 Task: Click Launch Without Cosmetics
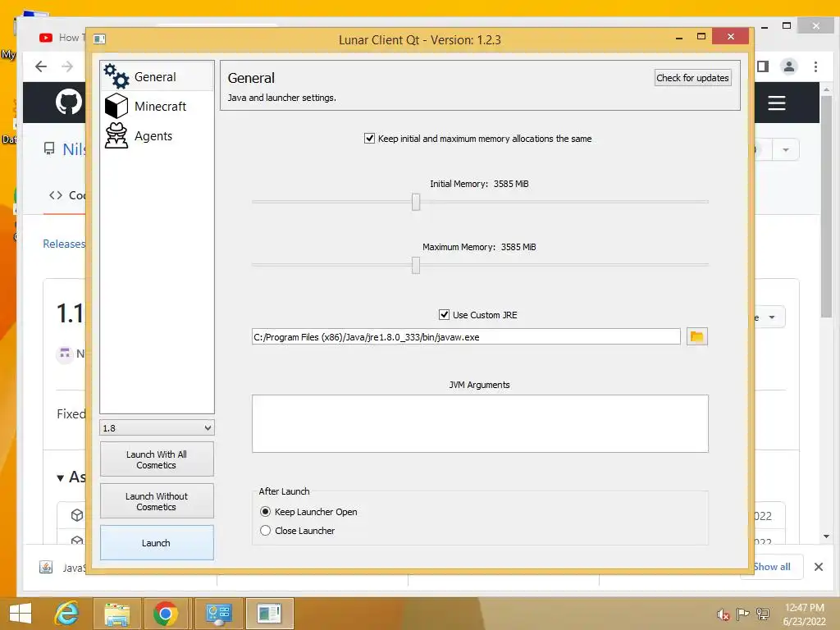[x=157, y=501]
